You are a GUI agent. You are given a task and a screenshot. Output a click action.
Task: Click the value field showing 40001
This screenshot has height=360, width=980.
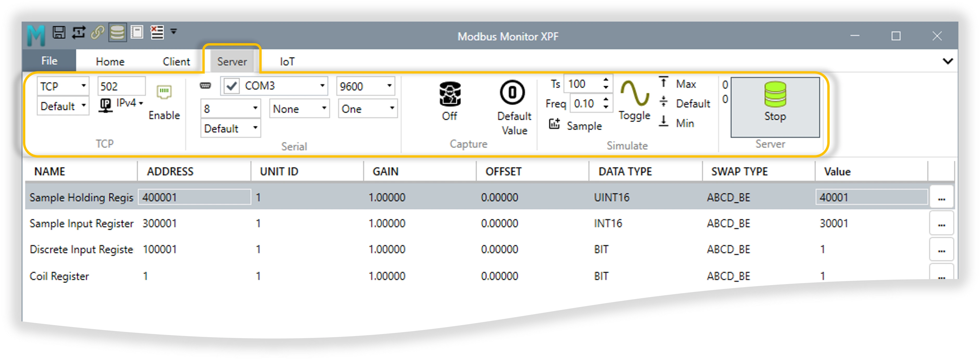(x=871, y=197)
